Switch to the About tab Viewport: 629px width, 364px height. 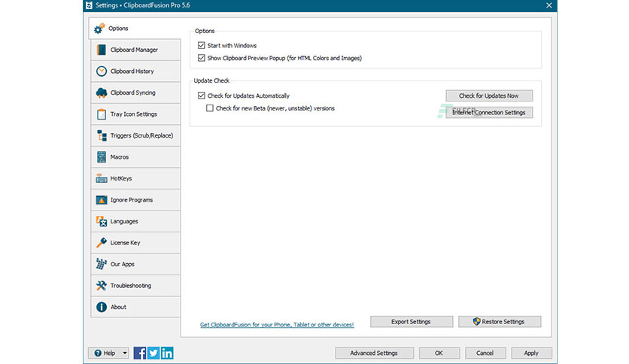[135, 307]
